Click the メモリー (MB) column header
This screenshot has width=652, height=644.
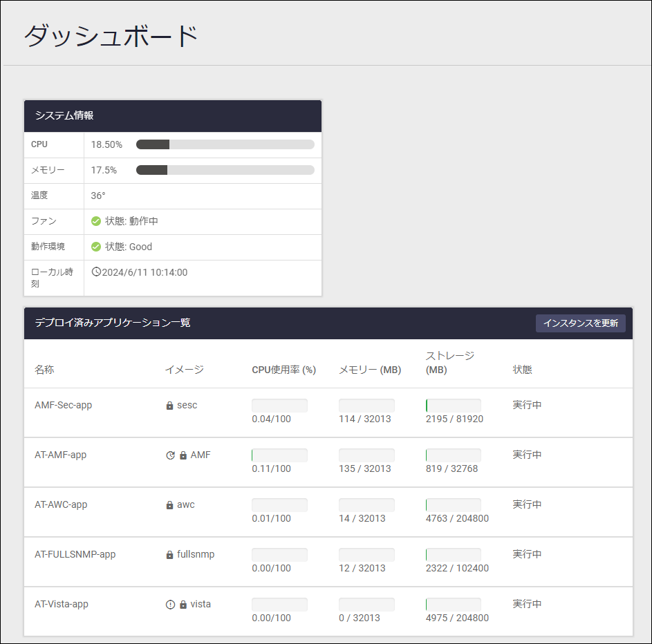point(370,370)
